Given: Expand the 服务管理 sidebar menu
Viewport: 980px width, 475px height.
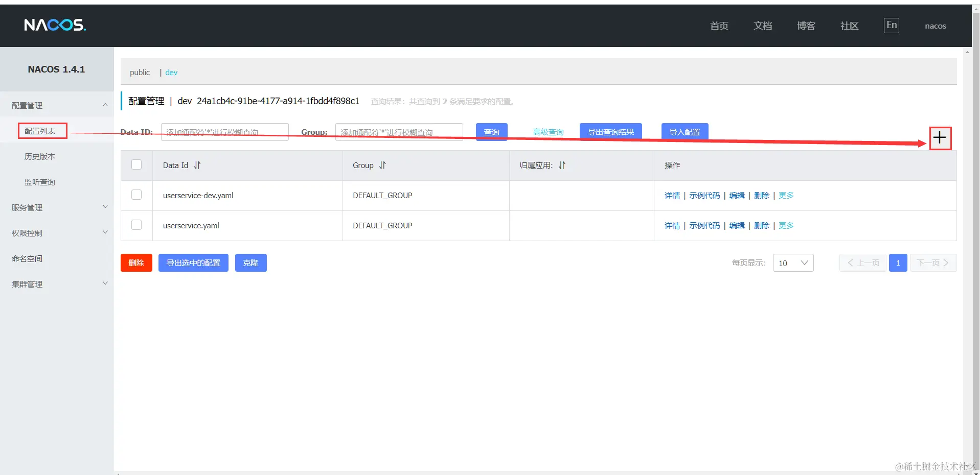Looking at the screenshot, I should 57,207.
